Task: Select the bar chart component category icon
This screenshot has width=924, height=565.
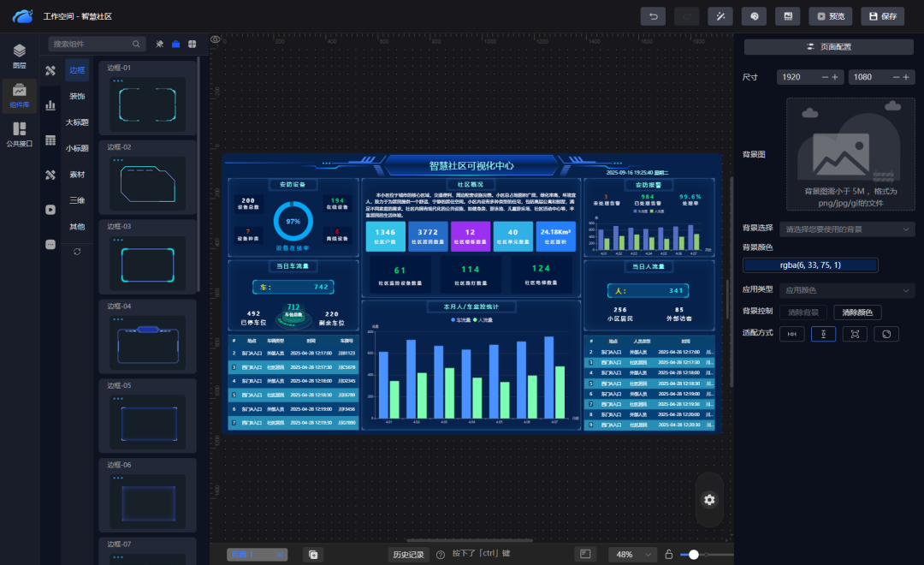Action: (x=50, y=105)
